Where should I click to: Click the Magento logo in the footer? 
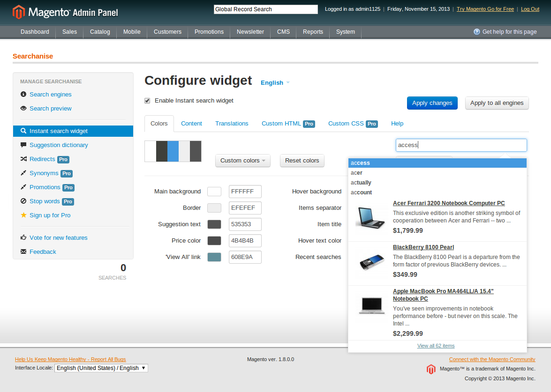click(431, 369)
